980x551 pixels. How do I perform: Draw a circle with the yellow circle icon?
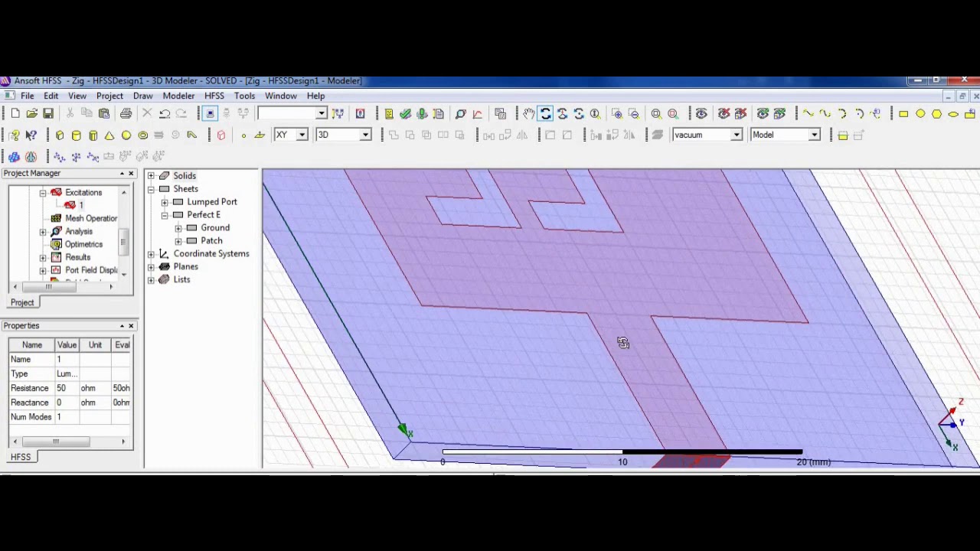pyautogui.click(x=920, y=113)
